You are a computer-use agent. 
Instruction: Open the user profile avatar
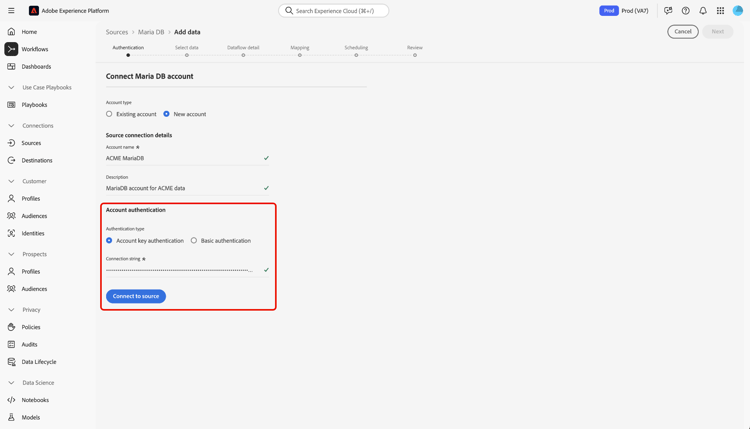(738, 11)
